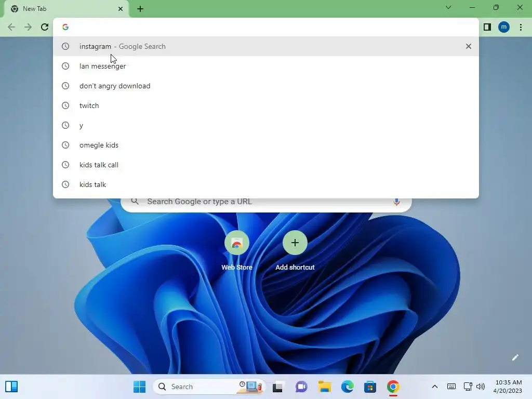Screen dimensions: 532x399
Task: Open Windows Widgets panel icon
Action: point(11,387)
